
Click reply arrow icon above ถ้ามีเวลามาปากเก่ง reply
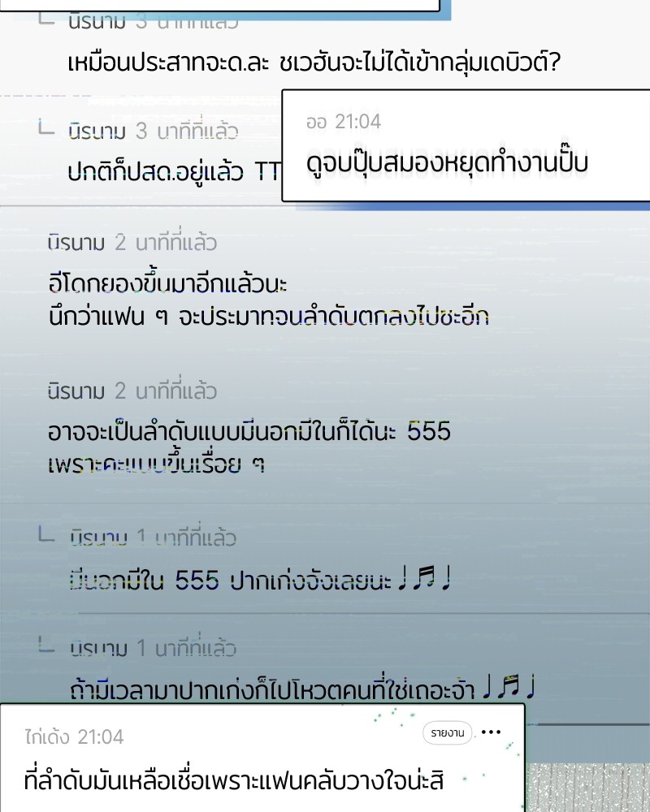click(46, 644)
